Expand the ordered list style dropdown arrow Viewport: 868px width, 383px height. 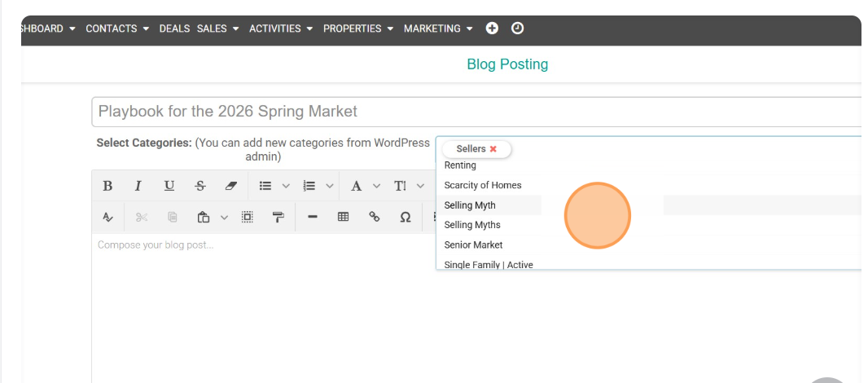[x=330, y=186]
